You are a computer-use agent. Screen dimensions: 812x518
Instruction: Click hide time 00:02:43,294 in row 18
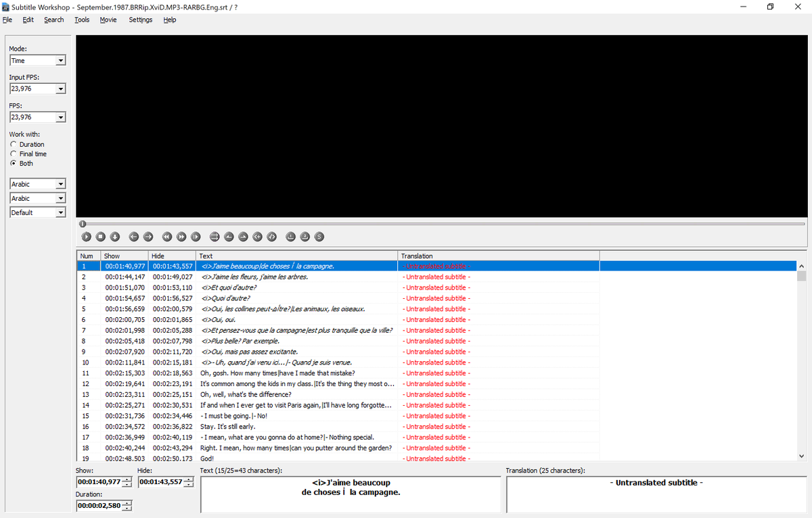tap(173, 448)
